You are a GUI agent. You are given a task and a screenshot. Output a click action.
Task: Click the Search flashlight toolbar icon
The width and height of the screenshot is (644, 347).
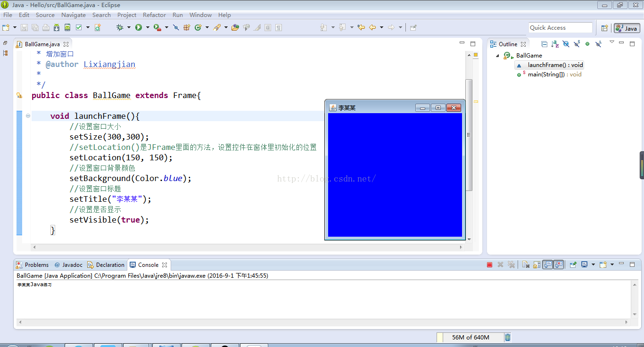(x=217, y=27)
